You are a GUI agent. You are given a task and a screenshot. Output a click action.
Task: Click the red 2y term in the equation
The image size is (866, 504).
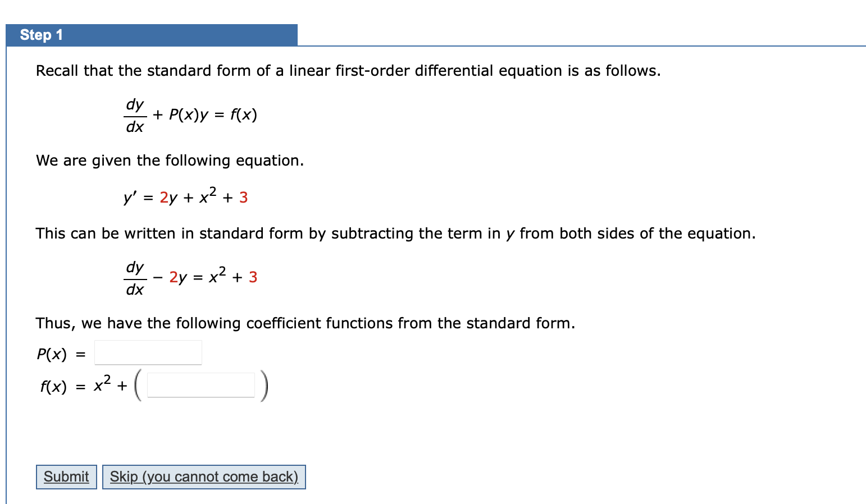click(167, 198)
